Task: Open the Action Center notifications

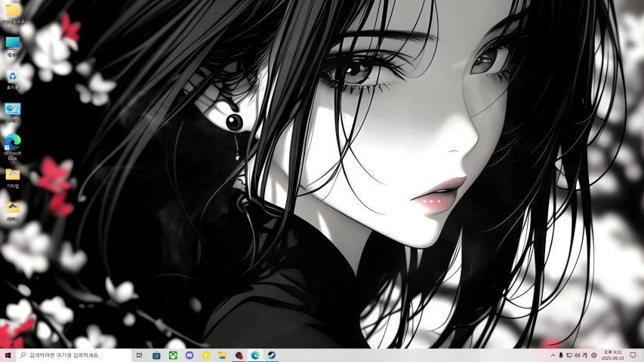Action: [x=633, y=355]
